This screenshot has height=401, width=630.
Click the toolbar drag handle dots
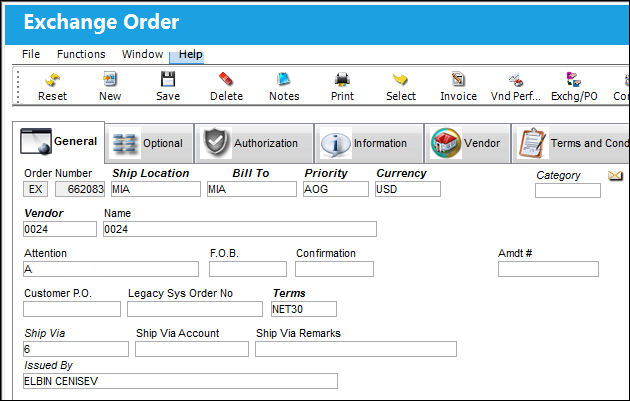(x=18, y=87)
